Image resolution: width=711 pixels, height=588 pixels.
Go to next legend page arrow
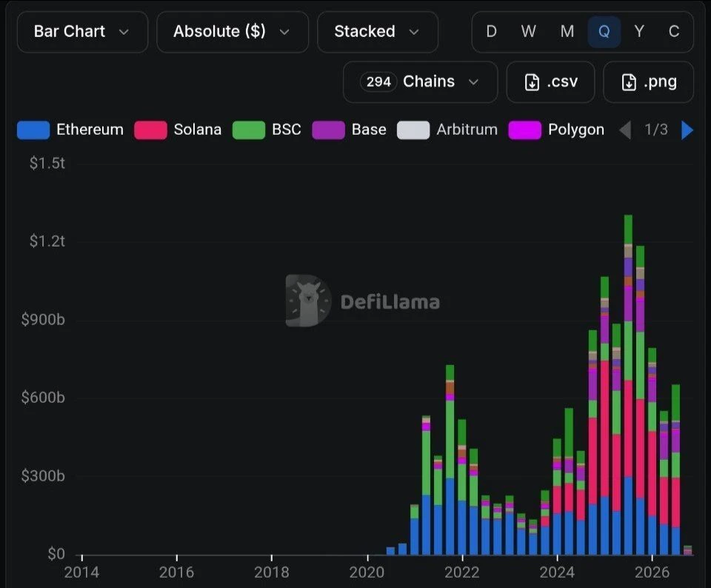click(x=687, y=130)
